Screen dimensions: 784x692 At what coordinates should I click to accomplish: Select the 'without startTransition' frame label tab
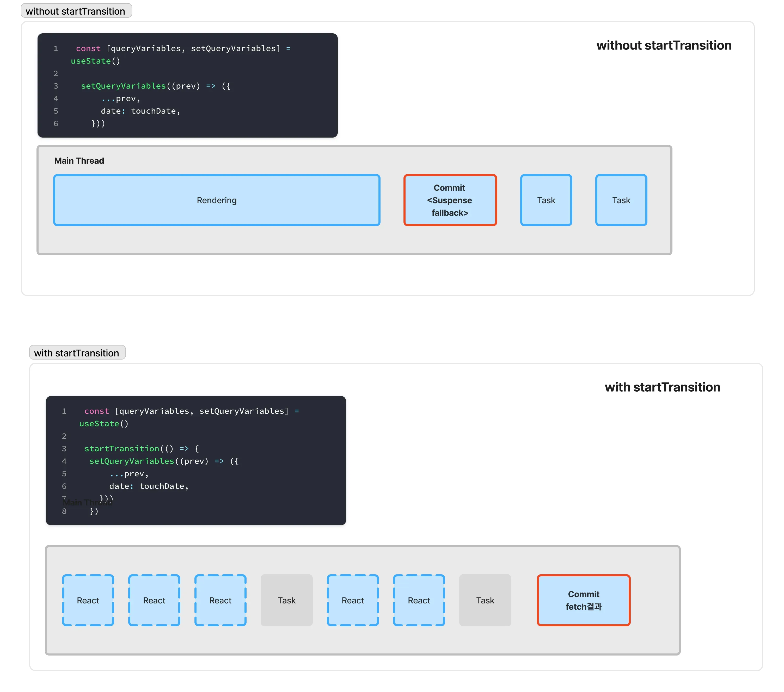pyautogui.click(x=76, y=11)
